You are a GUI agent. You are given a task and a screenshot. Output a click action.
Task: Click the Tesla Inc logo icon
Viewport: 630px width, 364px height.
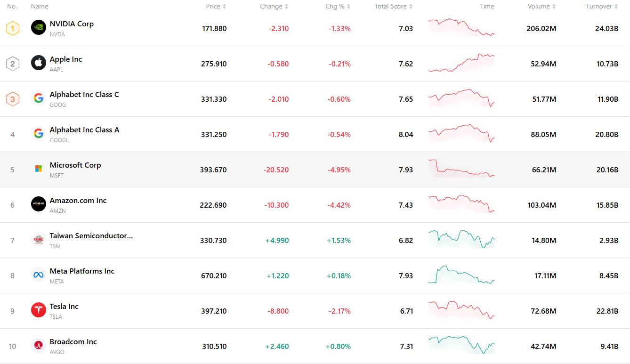pos(39,310)
